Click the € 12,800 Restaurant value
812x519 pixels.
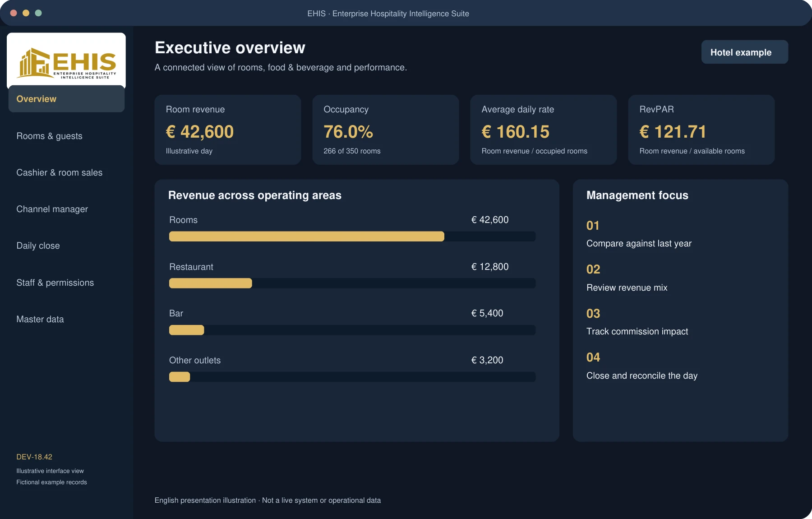pos(490,267)
